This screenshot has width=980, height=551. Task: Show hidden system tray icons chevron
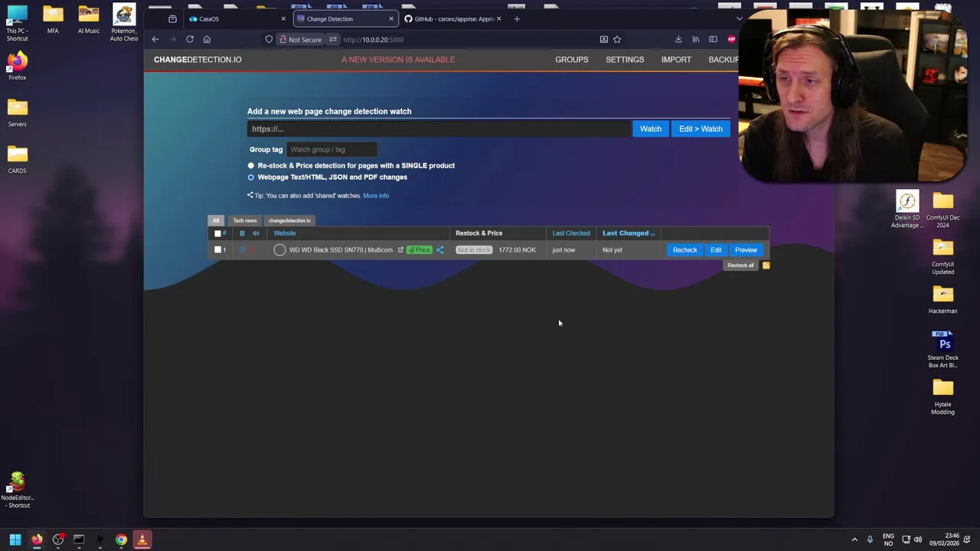[854, 540]
